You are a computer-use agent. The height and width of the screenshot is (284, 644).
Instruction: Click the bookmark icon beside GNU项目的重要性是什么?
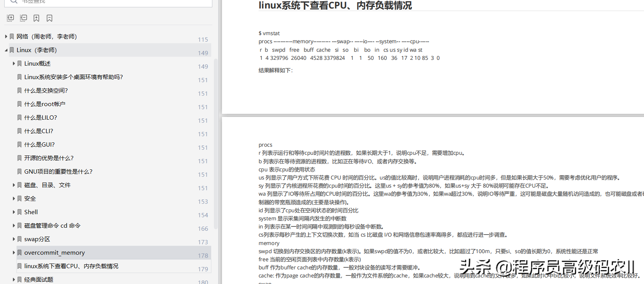pyautogui.click(x=19, y=171)
